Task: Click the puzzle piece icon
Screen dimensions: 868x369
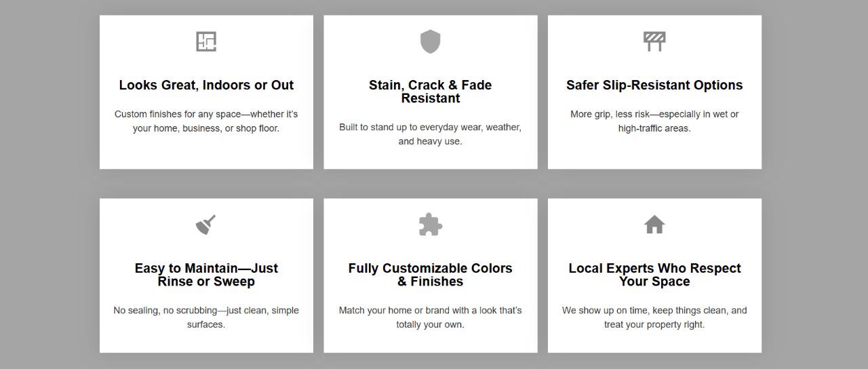Action: (x=431, y=225)
